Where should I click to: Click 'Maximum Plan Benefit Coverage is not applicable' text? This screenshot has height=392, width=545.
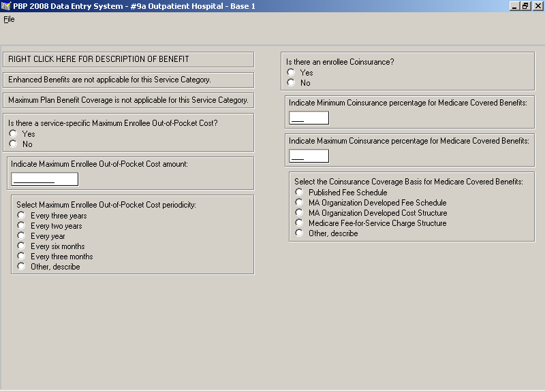pyautogui.click(x=128, y=100)
